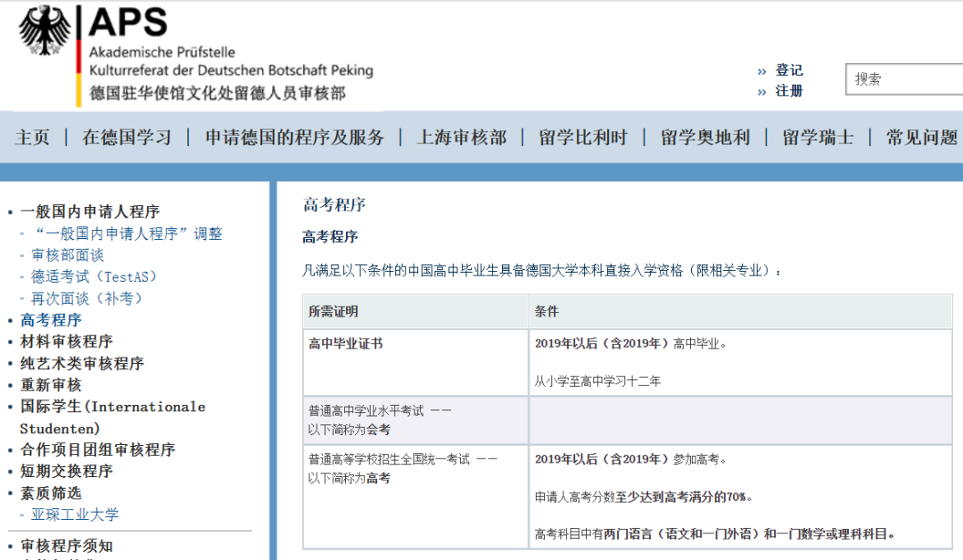Select 国际学生 (Internationale Studenten) sidebar item
The image size is (963, 560).
(x=112, y=417)
